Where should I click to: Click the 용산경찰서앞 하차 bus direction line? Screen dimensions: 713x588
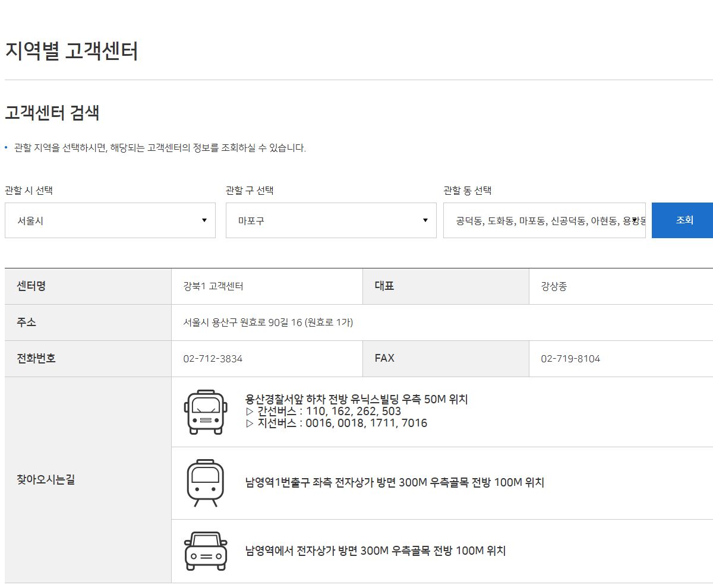coord(356,399)
